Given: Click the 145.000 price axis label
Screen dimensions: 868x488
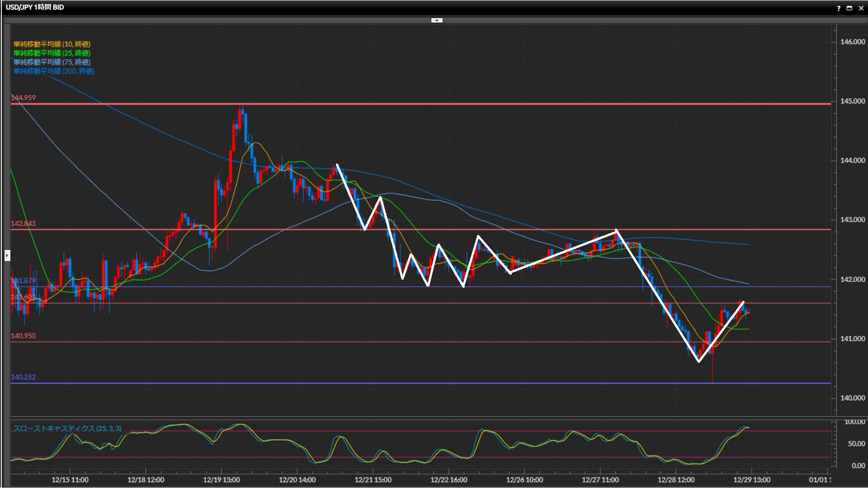Looking at the screenshot, I should (852, 101).
